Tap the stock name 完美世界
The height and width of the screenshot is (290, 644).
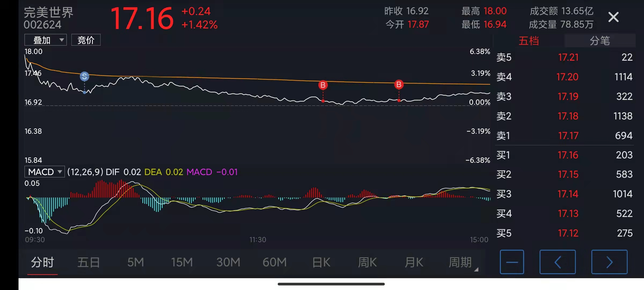click(49, 12)
